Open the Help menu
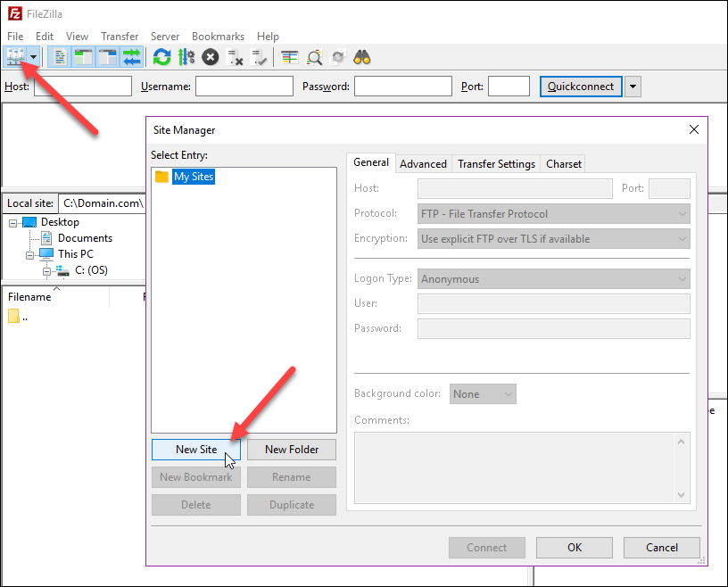 coord(268,37)
